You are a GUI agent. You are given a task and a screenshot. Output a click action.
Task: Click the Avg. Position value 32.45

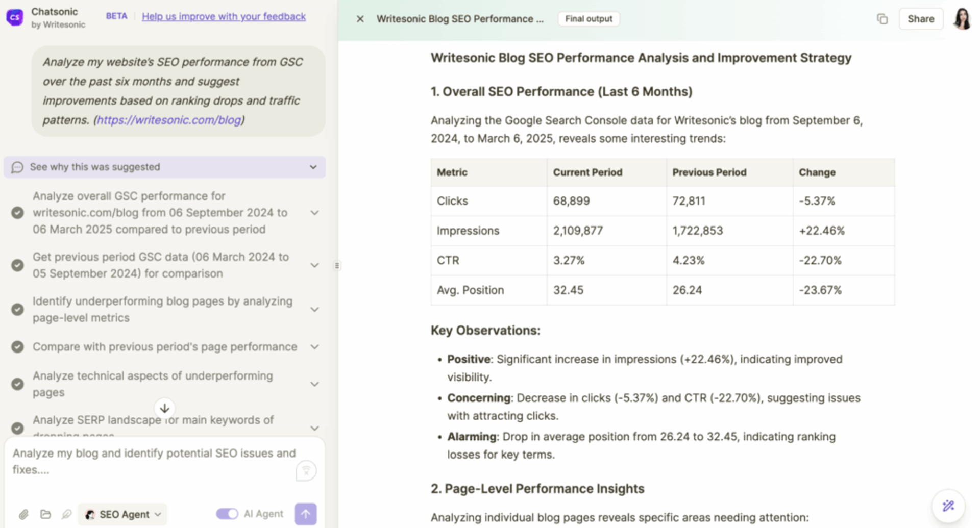(x=568, y=290)
